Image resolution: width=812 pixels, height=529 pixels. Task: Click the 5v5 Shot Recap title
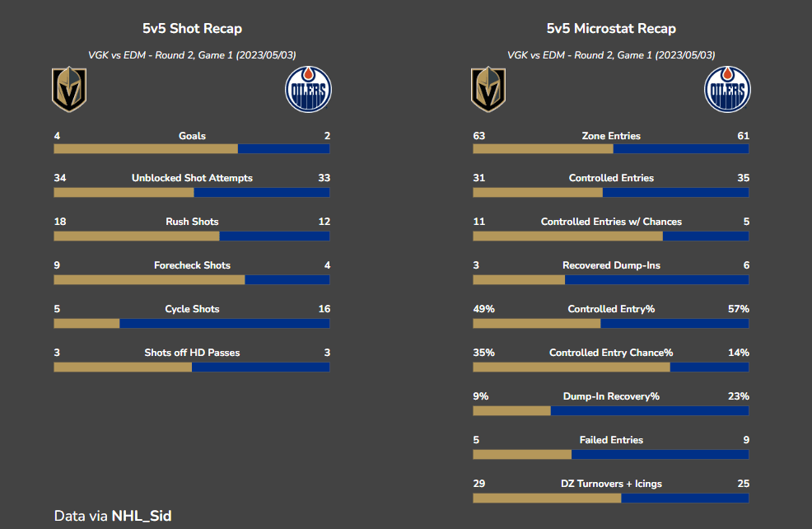(192, 29)
